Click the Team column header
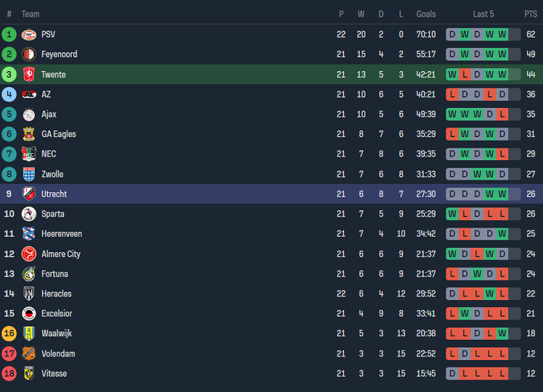This screenshot has width=543, height=392. coord(30,14)
